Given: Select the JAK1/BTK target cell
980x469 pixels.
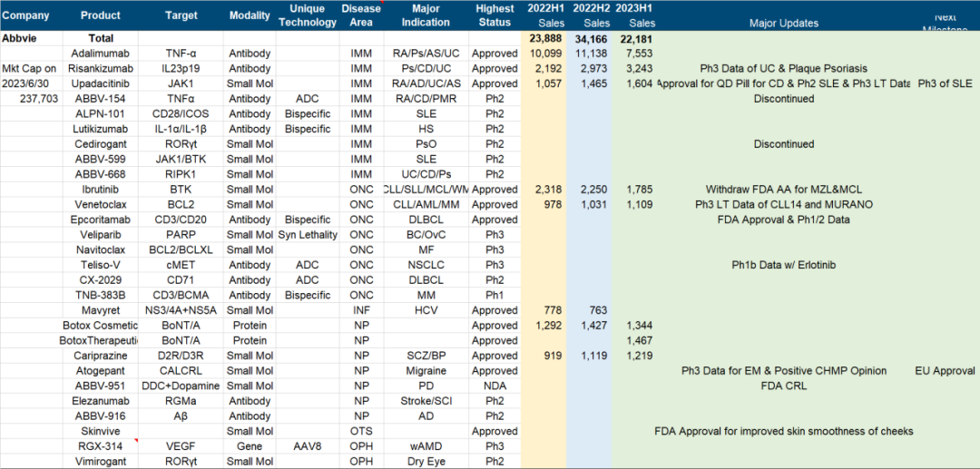Looking at the screenshot, I should pyautogui.click(x=181, y=159).
